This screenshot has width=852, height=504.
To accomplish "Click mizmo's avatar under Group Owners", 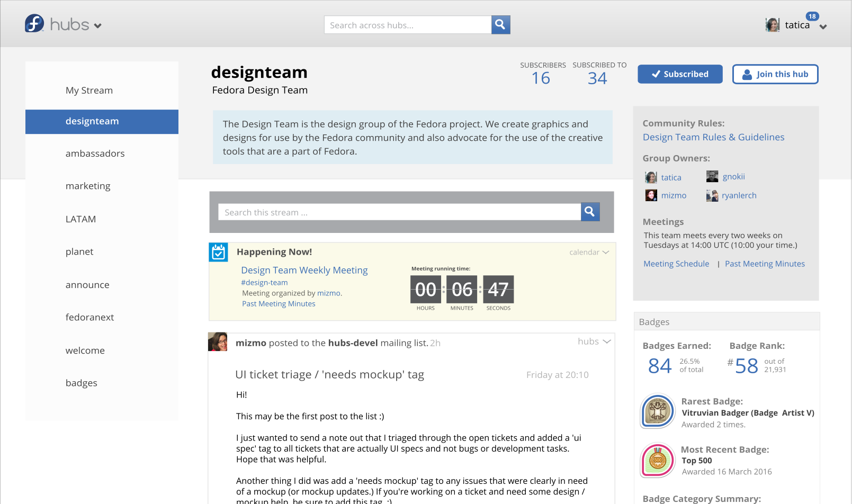I will coord(651,195).
